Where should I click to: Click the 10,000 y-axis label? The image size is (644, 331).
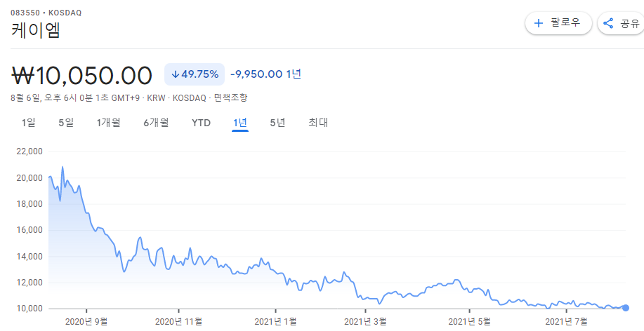click(29, 309)
